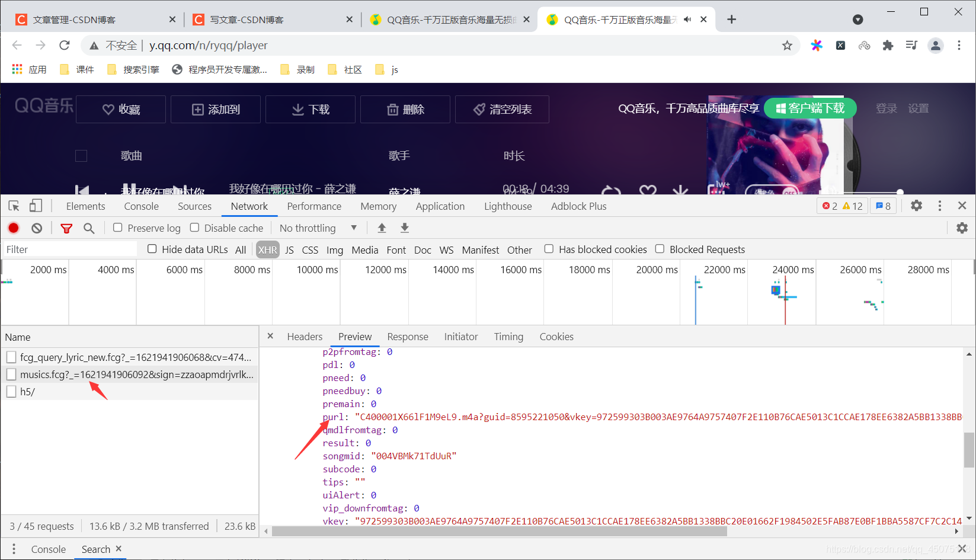Select the fcg_query_lyric_new.fcg request row
976x560 pixels.
129,357
